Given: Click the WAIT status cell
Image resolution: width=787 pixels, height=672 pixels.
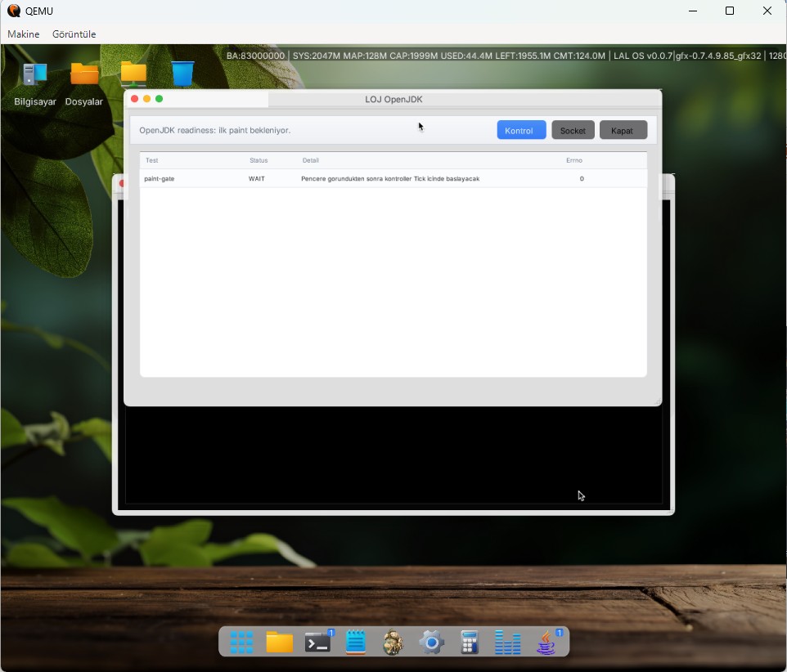Looking at the screenshot, I should [x=257, y=178].
